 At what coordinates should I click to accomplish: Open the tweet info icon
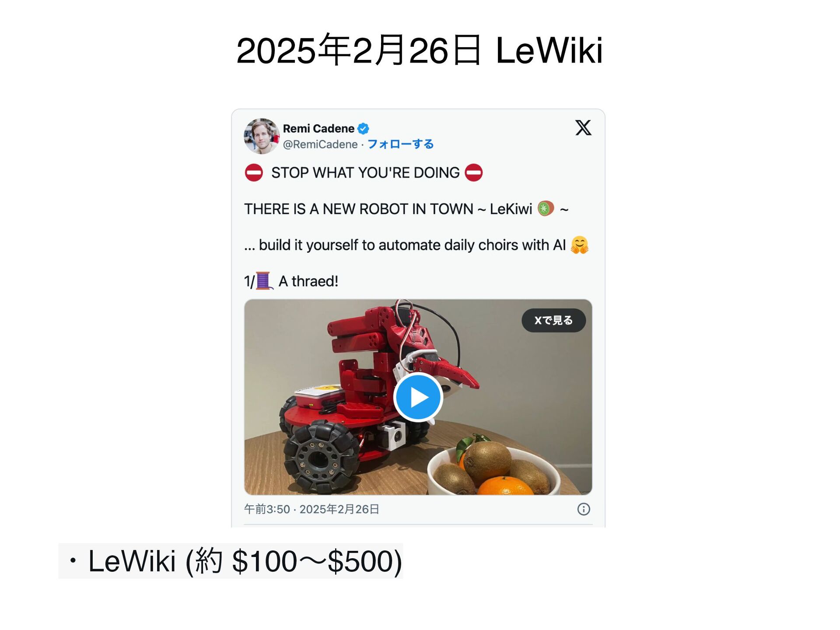click(x=584, y=509)
